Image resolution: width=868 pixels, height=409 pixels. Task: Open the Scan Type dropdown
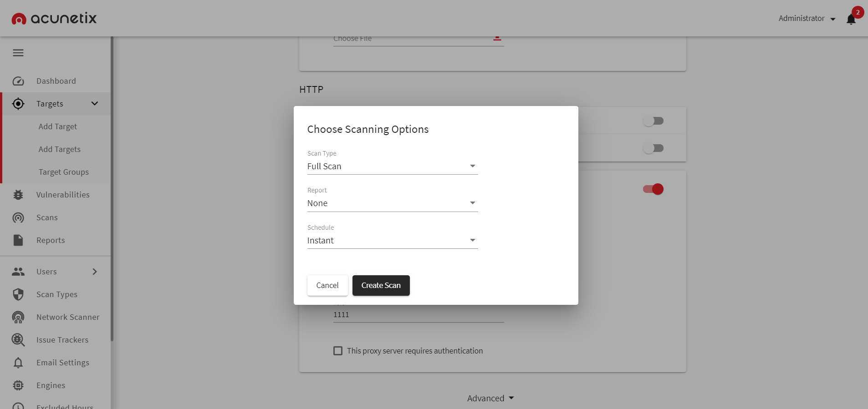tap(393, 166)
